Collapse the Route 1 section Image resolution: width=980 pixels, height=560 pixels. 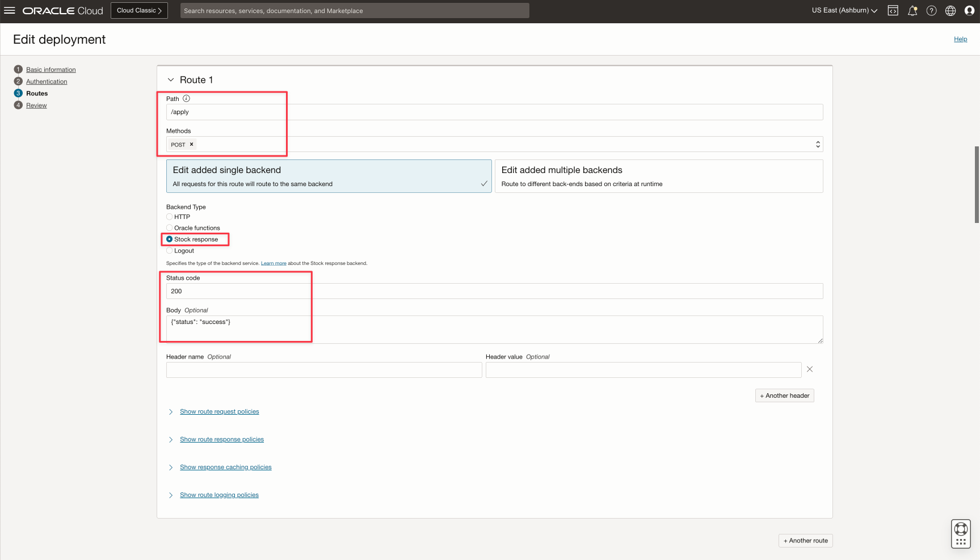171,80
